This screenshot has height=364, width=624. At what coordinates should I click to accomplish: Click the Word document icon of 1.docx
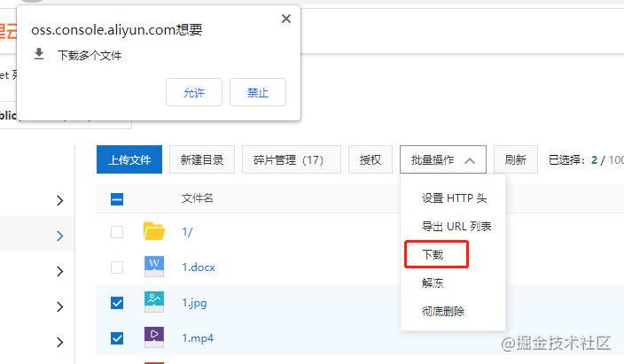coord(154,267)
